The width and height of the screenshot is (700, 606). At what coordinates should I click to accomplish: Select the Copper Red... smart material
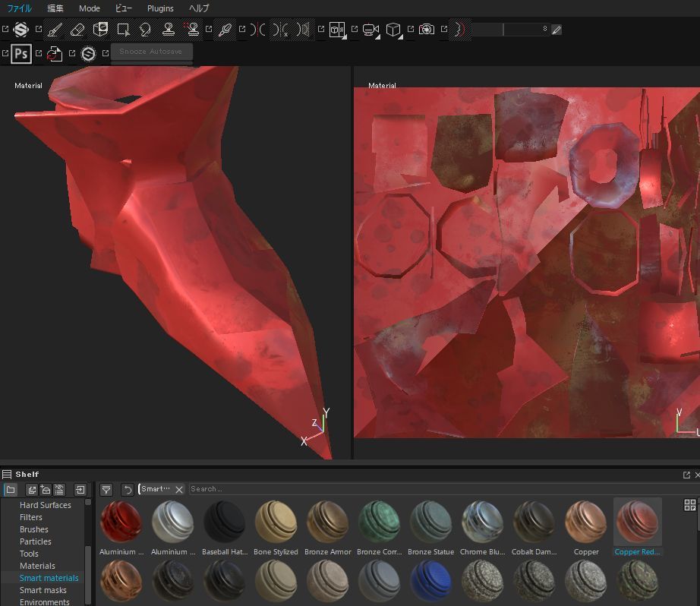coord(638,528)
